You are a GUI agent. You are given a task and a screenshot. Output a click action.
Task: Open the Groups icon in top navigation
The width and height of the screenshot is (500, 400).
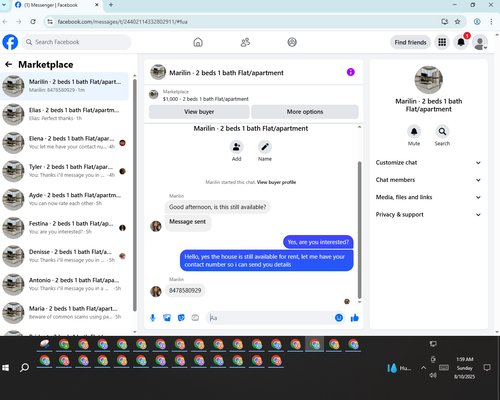tap(292, 42)
